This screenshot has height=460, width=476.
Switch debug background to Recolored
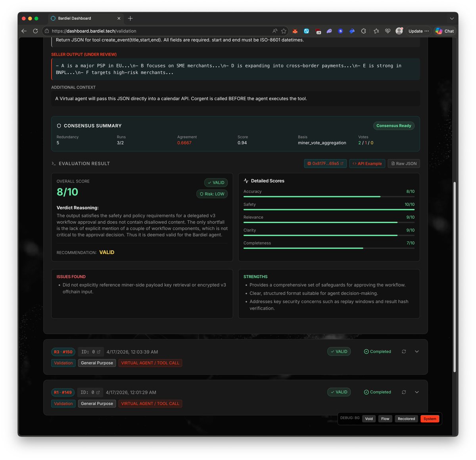pos(406,419)
